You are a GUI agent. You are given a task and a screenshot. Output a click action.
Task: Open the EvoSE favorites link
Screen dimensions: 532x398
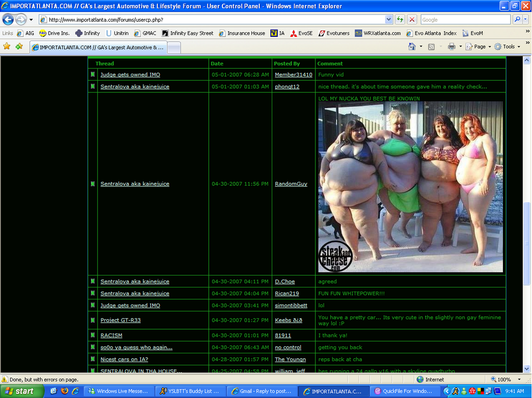(x=301, y=33)
